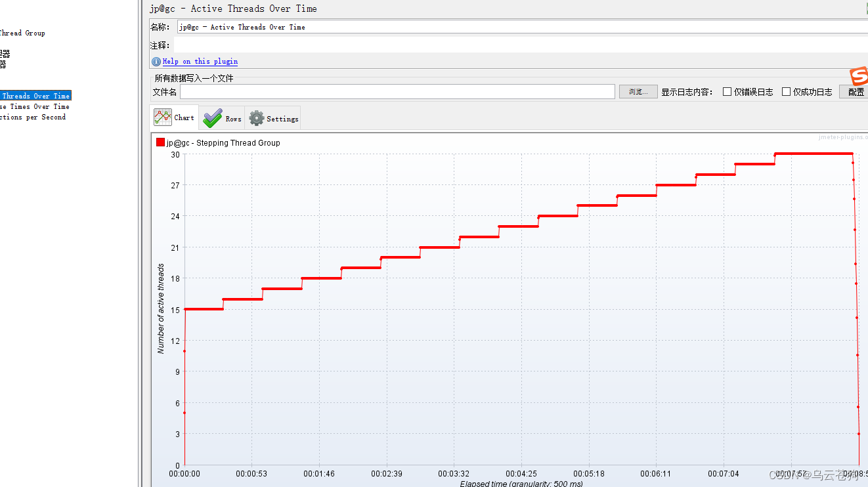This screenshot has height=487, width=868.
Task: Focus the 名称 name input field
Action: [x=522, y=27]
